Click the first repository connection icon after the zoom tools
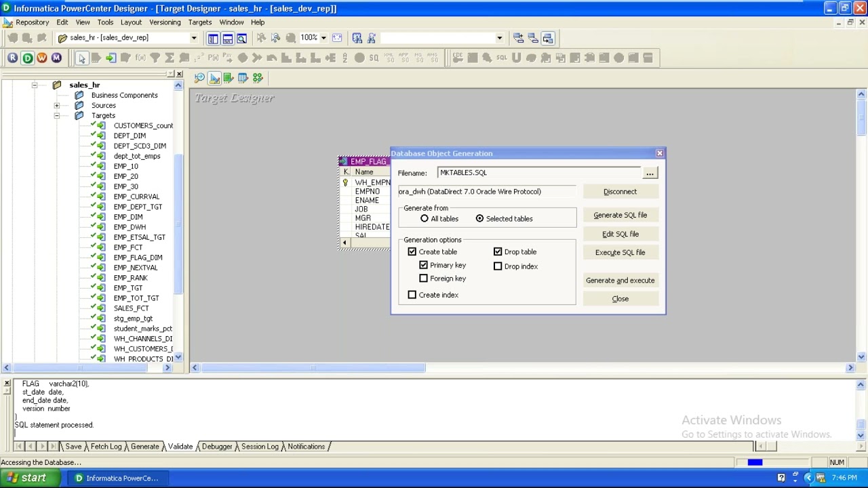Viewport: 868px width, 488px height. (x=357, y=38)
